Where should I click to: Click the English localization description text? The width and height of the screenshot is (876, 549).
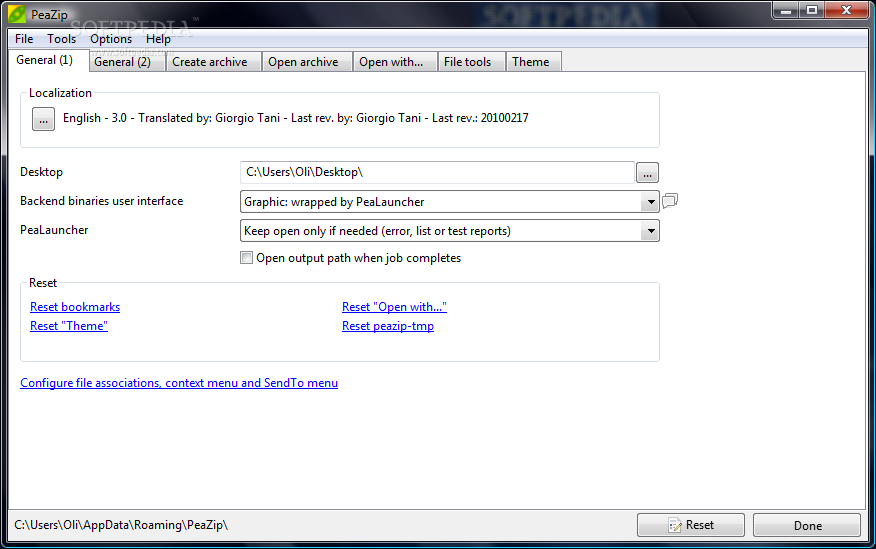tap(296, 118)
